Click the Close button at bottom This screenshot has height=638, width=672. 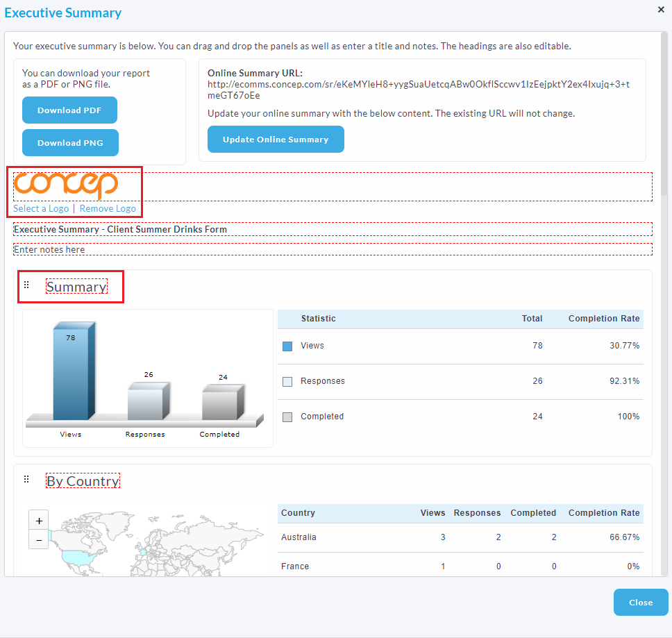641,602
